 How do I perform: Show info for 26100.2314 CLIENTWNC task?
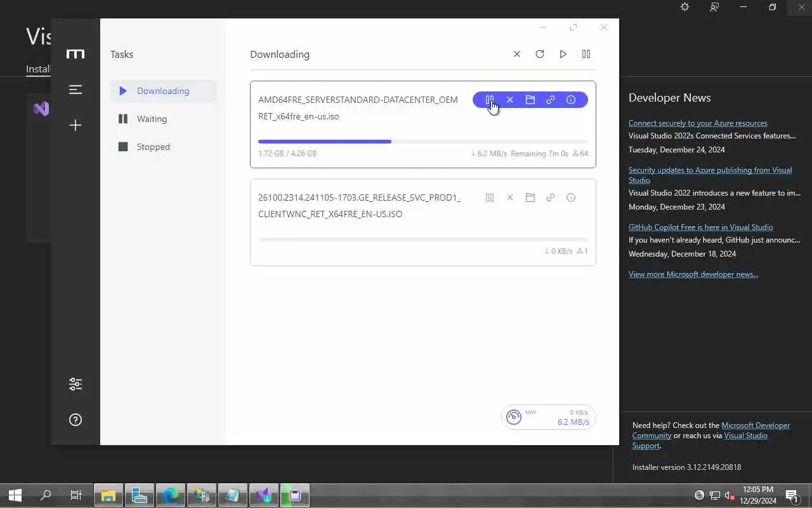pyautogui.click(x=571, y=197)
